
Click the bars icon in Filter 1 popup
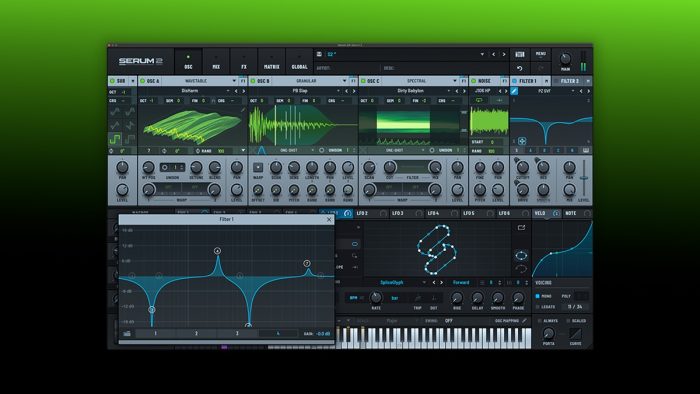pyautogui.click(x=127, y=333)
